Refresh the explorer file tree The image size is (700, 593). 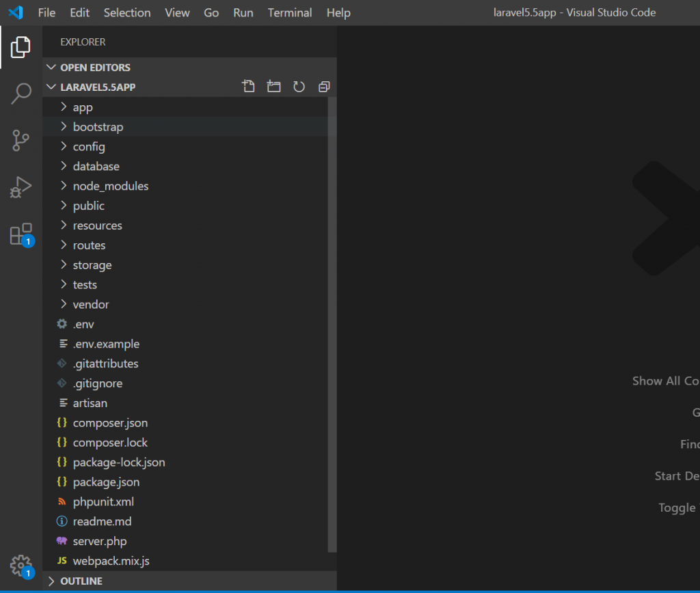coord(299,87)
